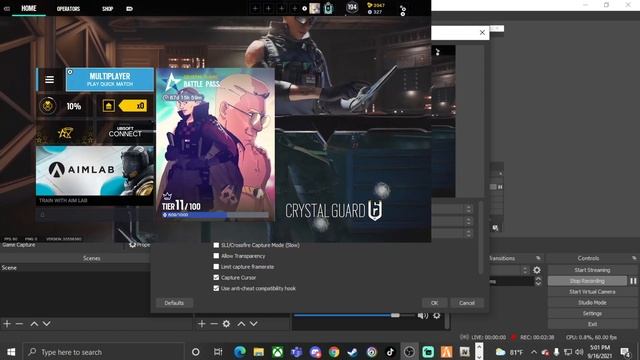Click the Battle Pass tier progress bar
This screenshot has width=640, height=360.
click(216, 215)
